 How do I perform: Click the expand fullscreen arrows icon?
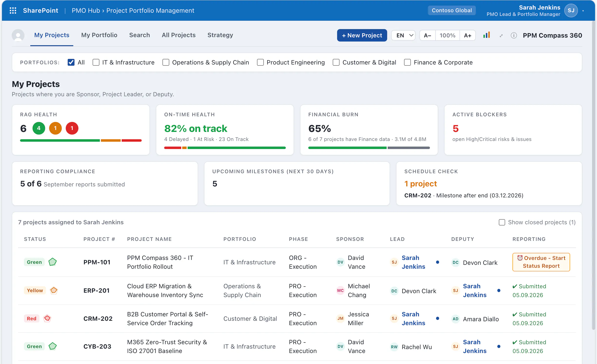501,36
